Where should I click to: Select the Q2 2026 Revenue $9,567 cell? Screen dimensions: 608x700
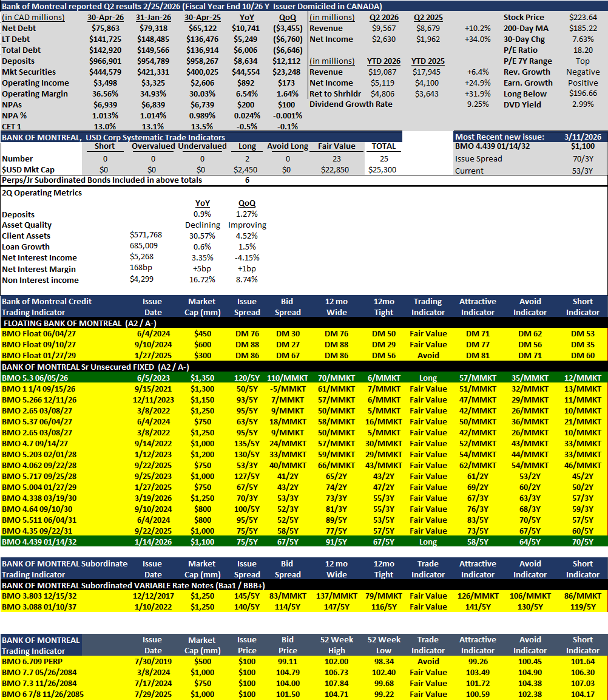click(383, 28)
